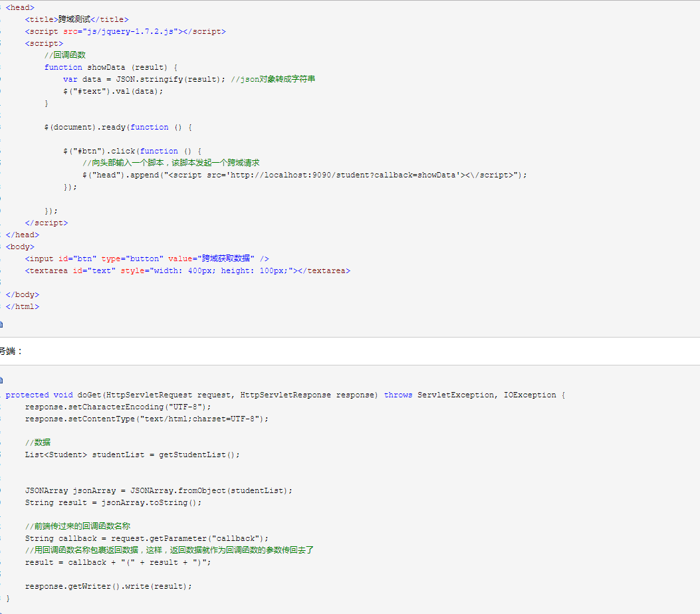This screenshot has width=700, height=614.
Task: Click the opening <head> tag line
Action: (x=20, y=7)
